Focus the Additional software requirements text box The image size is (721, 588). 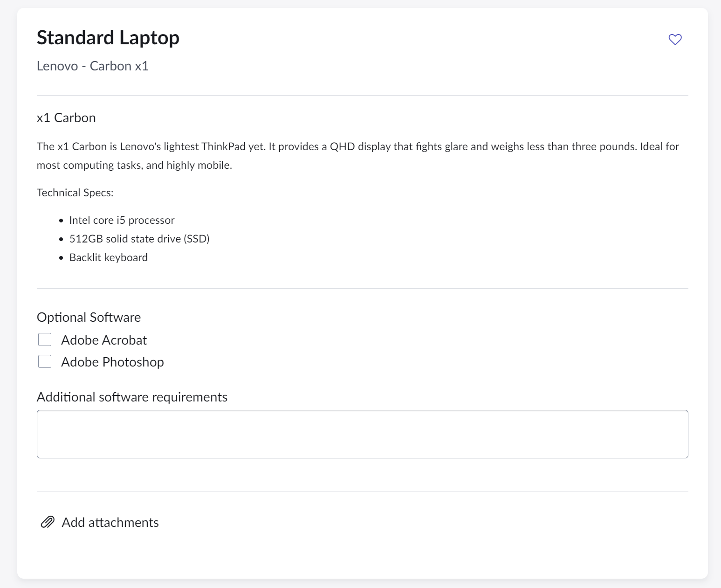[362, 434]
